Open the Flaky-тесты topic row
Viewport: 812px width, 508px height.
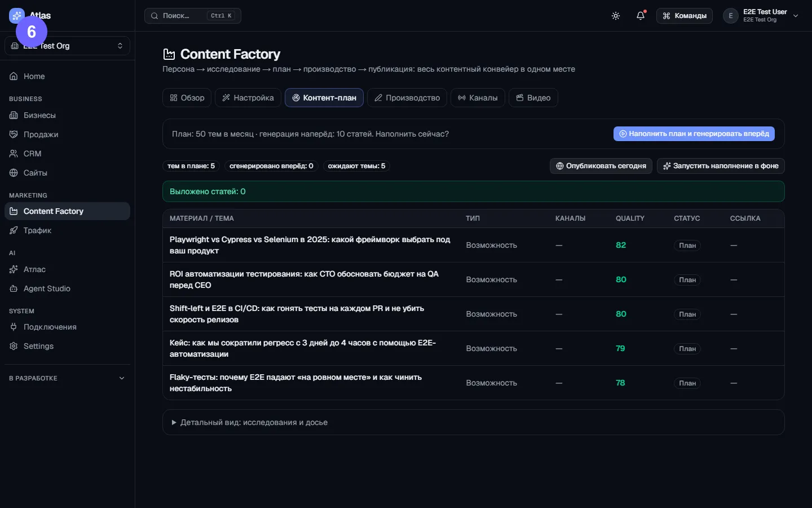[x=474, y=383]
